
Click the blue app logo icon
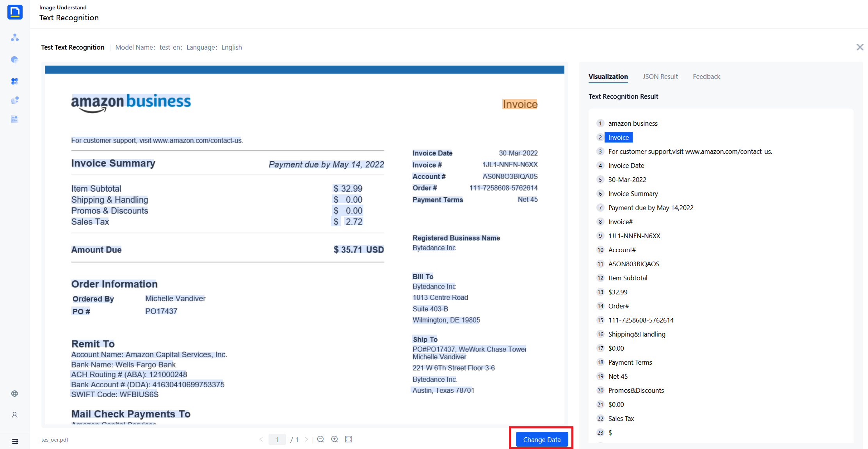pyautogui.click(x=15, y=12)
